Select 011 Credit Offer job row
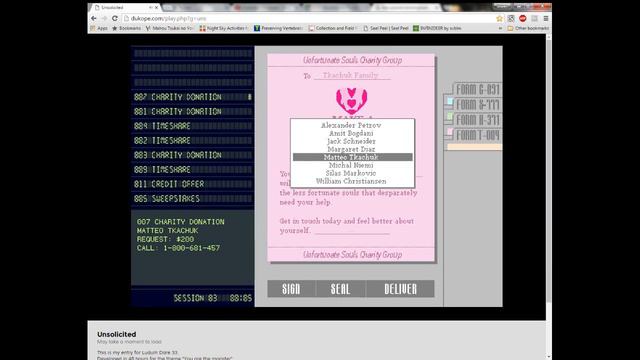This screenshot has width=640, height=360. 192,184
